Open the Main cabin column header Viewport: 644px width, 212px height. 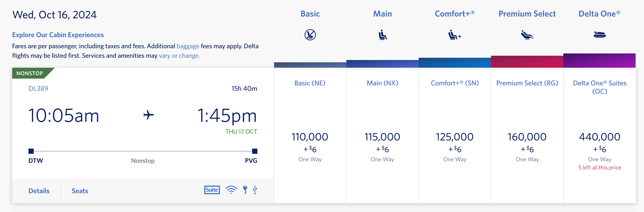pos(382,14)
